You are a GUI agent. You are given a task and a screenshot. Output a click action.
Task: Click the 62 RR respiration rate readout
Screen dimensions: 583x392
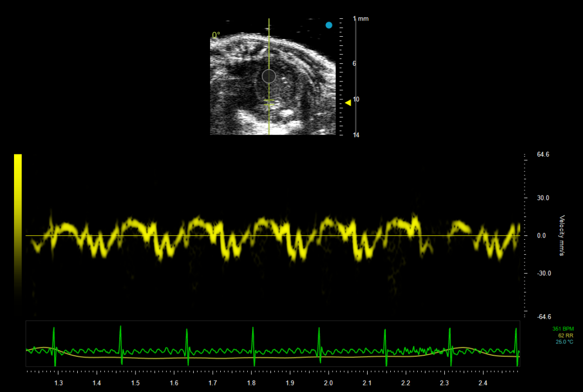(566, 335)
